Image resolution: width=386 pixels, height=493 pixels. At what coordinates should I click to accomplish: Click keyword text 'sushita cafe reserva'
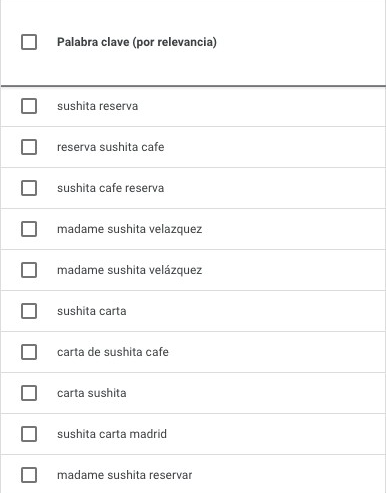click(110, 188)
